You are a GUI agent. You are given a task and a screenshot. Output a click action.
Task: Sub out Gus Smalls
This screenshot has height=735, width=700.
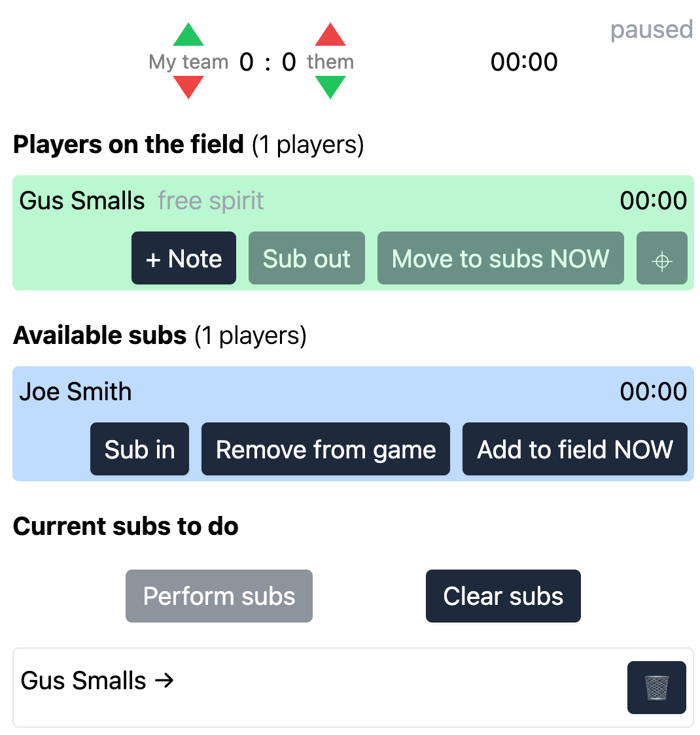[x=306, y=258]
